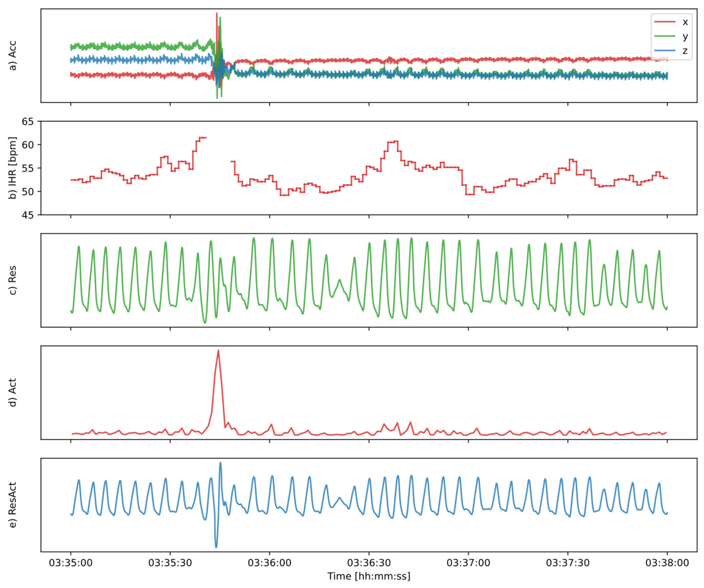This screenshot has width=704, height=588.
Task: Click the 03:38:00 time tick label
Action: pyautogui.click(x=667, y=562)
